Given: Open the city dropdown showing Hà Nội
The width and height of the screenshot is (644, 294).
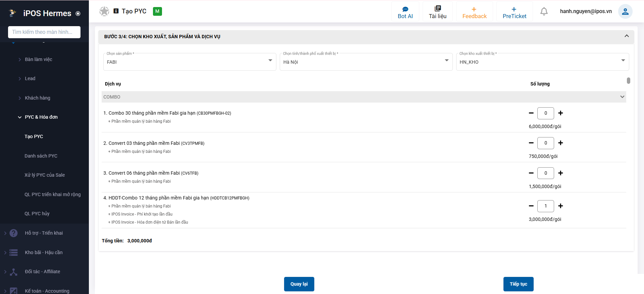Looking at the screenshot, I should tap(366, 62).
